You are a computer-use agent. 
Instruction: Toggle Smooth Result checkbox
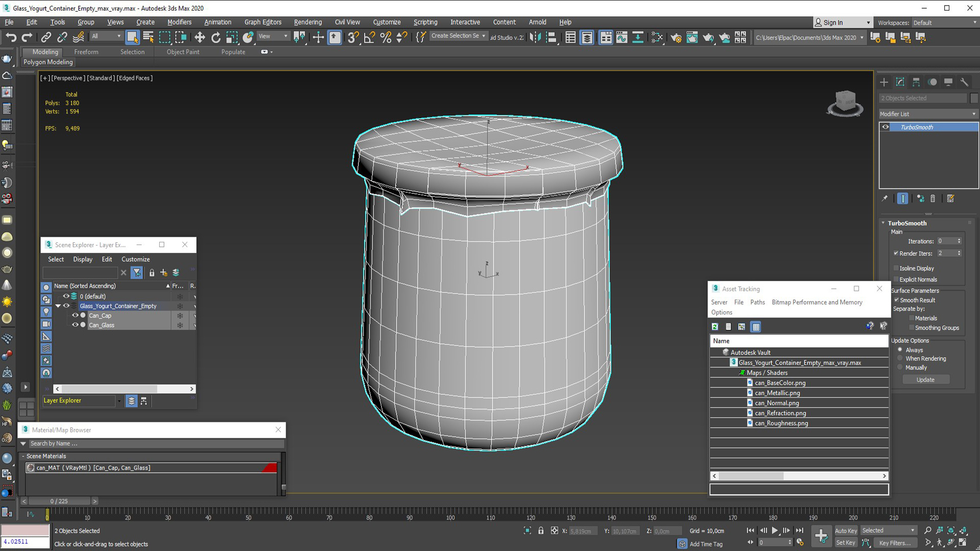pyautogui.click(x=896, y=300)
